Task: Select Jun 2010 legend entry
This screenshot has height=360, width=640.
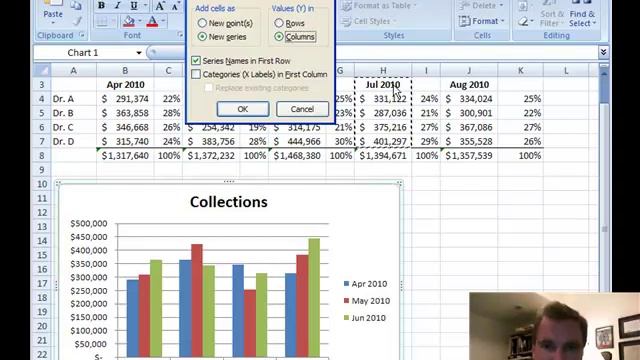Action: (364, 318)
